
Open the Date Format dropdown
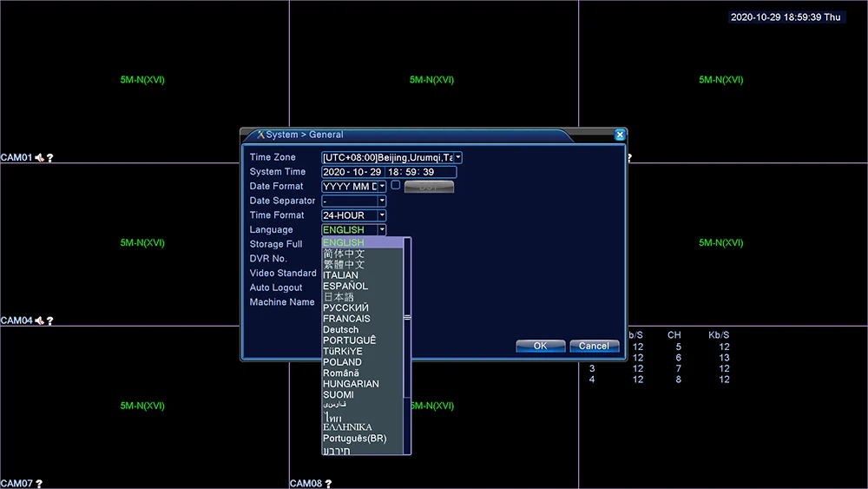click(x=382, y=187)
